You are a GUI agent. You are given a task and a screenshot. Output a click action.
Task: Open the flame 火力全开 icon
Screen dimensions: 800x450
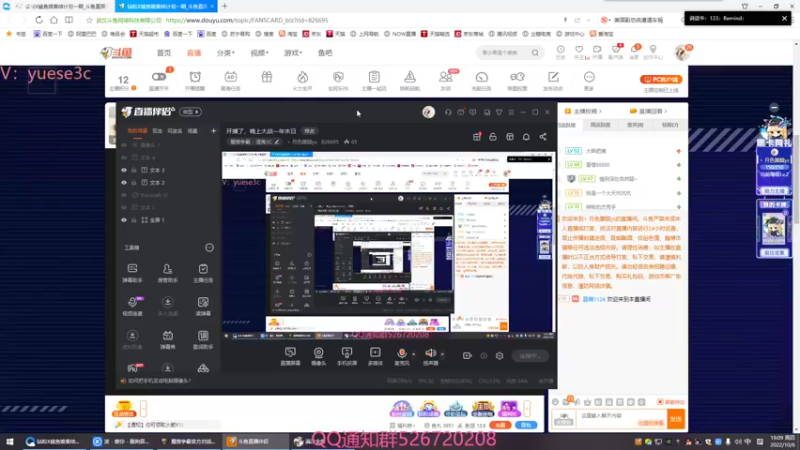click(303, 77)
